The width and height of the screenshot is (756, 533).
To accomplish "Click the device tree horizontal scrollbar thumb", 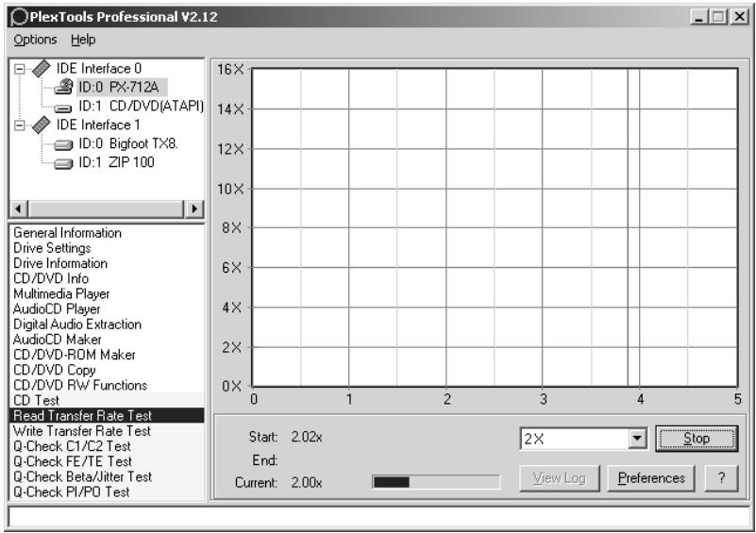I will [x=107, y=208].
